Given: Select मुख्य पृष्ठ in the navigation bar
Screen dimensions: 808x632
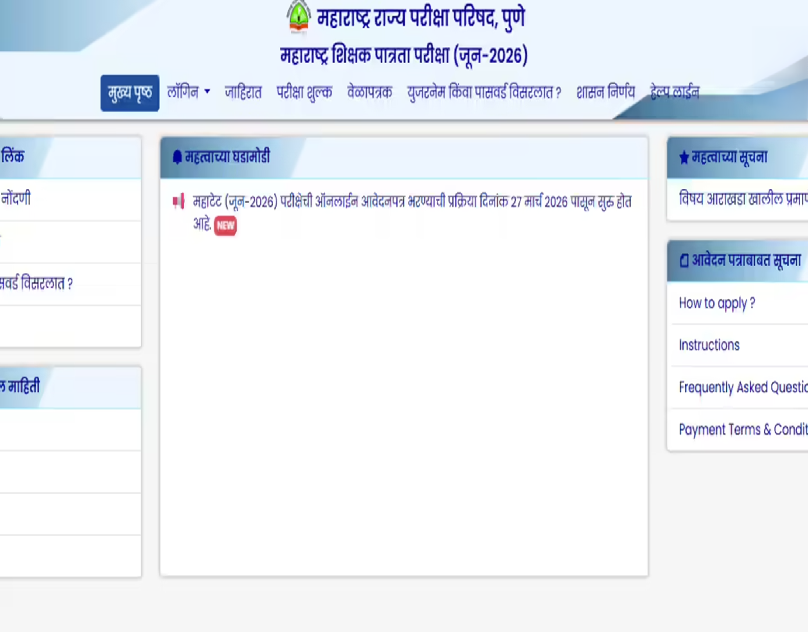Looking at the screenshot, I should tap(129, 91).
